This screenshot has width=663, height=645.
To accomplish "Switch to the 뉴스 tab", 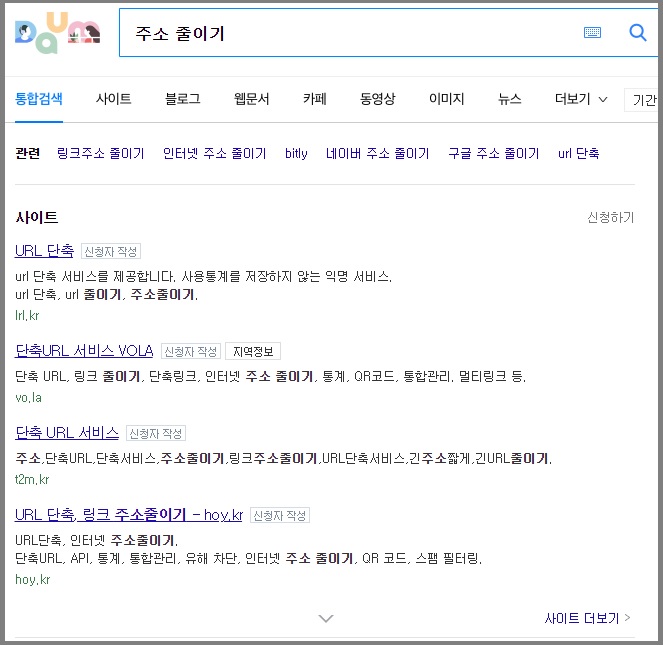I will pyautogui.click(x=510, y=99).
